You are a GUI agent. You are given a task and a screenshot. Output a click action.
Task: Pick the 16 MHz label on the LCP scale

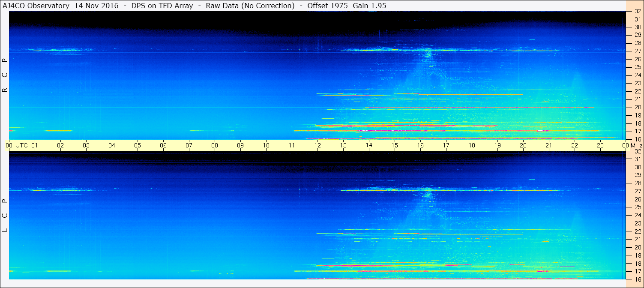(x=637, y=279)
